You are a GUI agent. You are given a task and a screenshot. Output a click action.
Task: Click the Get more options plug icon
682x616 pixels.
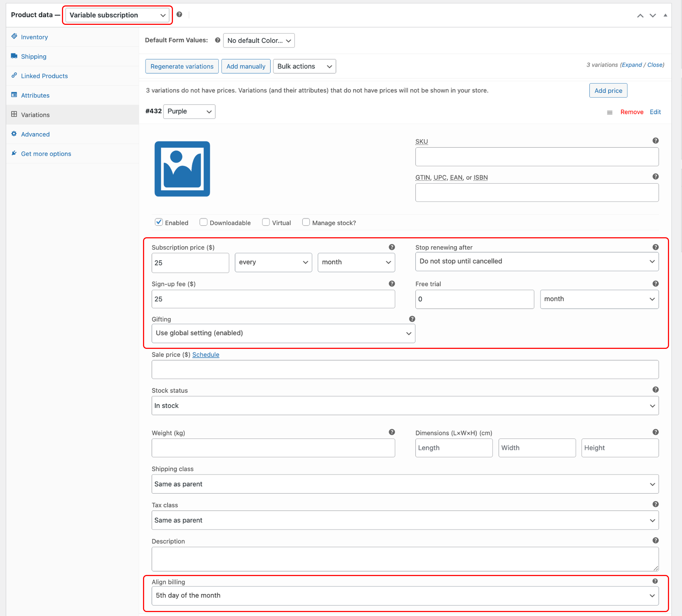point(14,153)
